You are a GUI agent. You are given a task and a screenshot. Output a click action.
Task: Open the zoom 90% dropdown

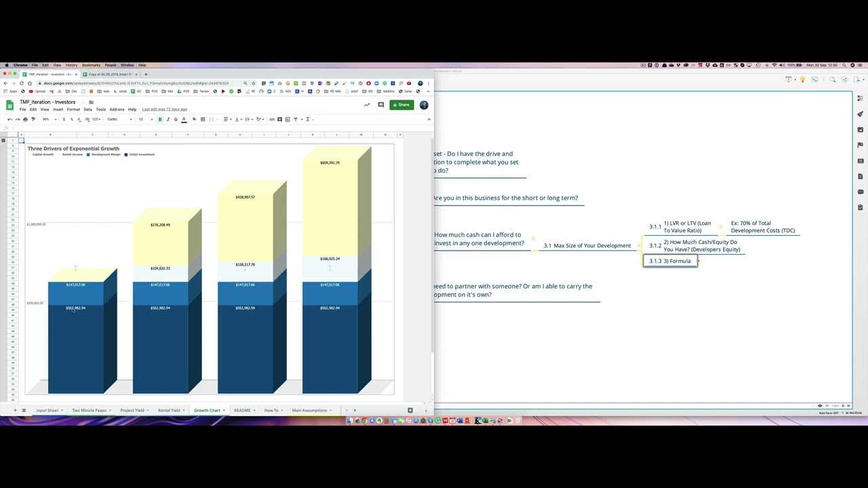[x=50, y=119]
